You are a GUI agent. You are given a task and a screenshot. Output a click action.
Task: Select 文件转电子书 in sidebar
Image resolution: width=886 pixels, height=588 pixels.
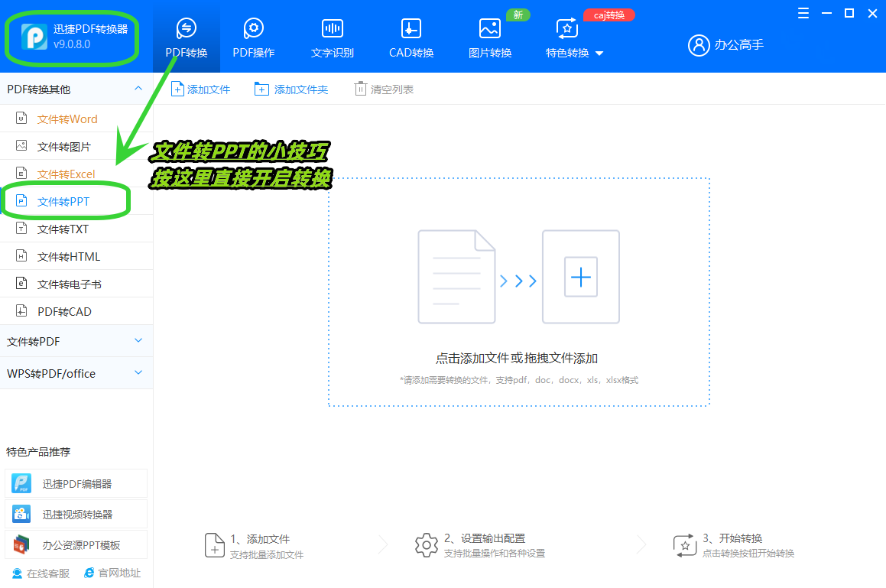[x=76, y=284]
